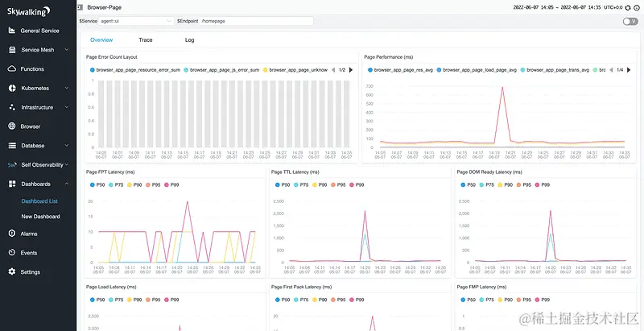644x331 pixels.
Task: Toggle browser_app_page_trans_avg legend series
Action: (x=555, y=70)
